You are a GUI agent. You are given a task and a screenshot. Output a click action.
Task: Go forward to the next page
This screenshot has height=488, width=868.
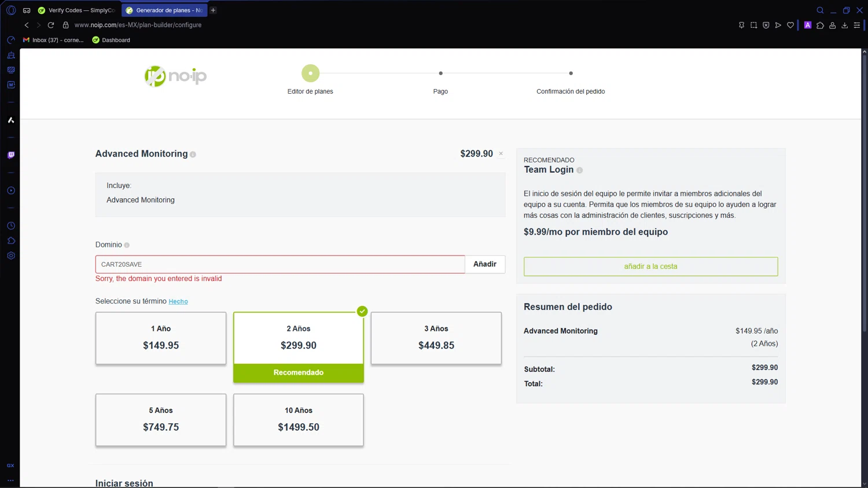tap(39, 25)
